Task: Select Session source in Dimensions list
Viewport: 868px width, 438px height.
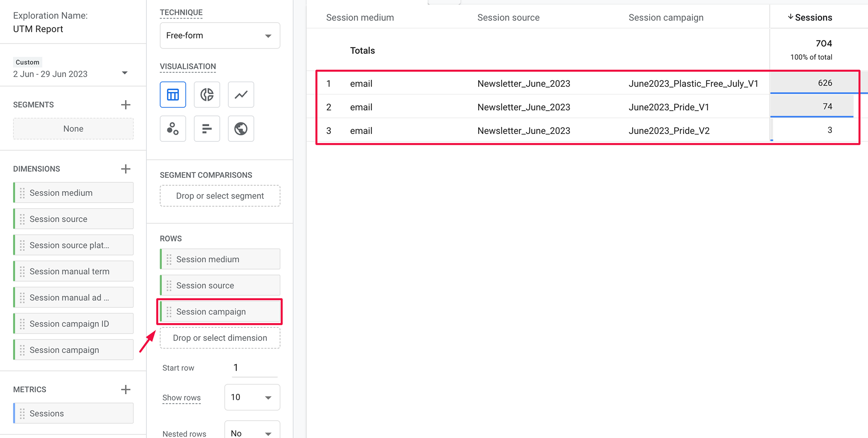Action: point(73,219)
